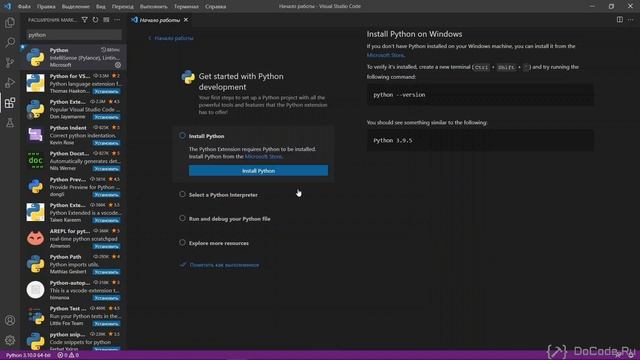Open the Справка menu
Viewport: 640px width, 360px height.
tap(216, 7)
